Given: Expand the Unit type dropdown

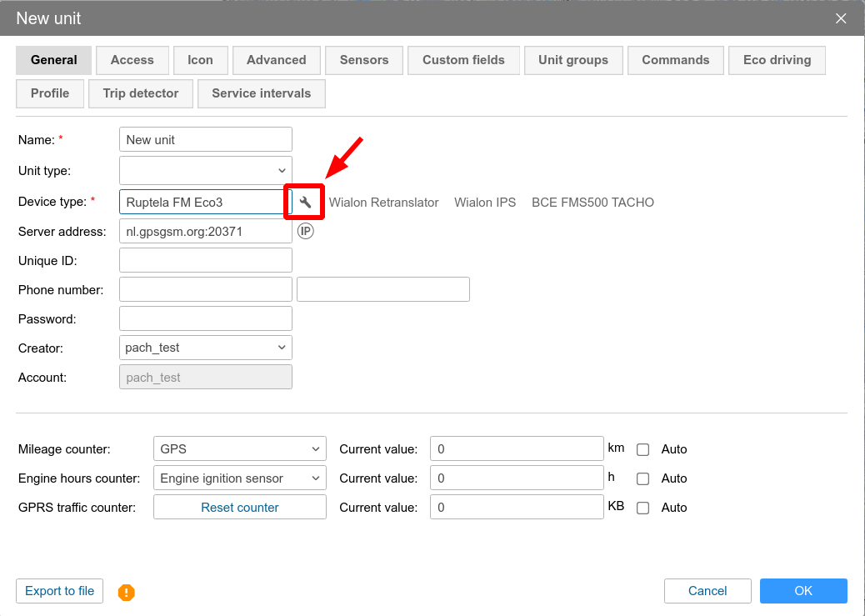Looking at the screenshot, I should [x=206, y=170].
